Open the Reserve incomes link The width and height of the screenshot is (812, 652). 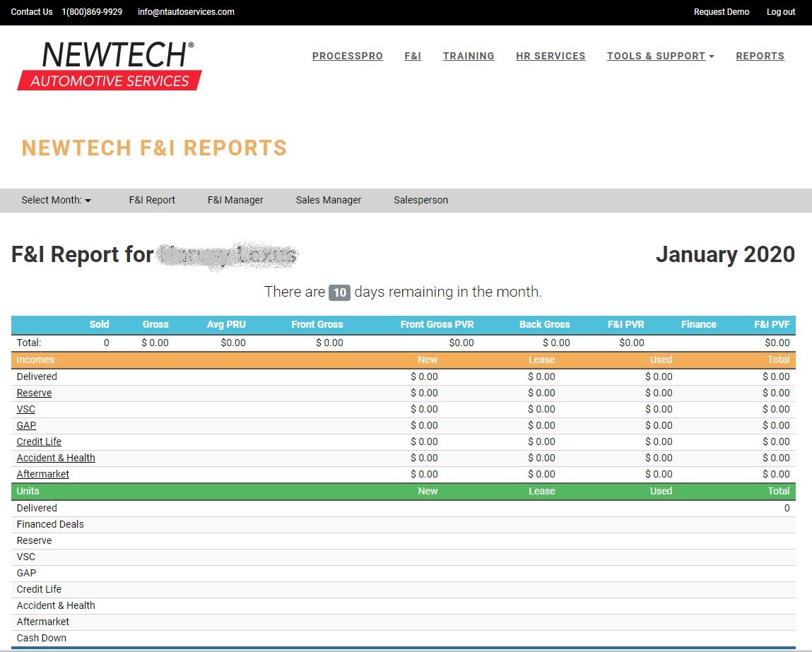[34, 393]
